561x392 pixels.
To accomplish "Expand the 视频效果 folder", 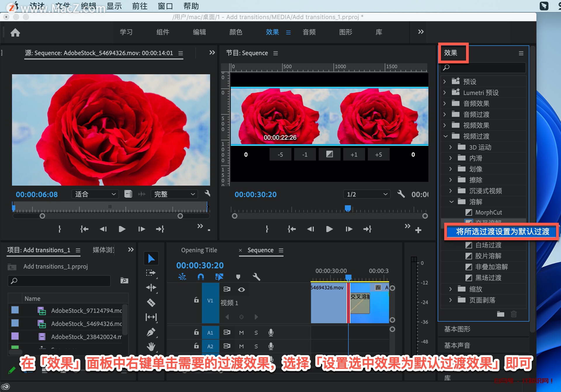I will click(x=445, y=125).
